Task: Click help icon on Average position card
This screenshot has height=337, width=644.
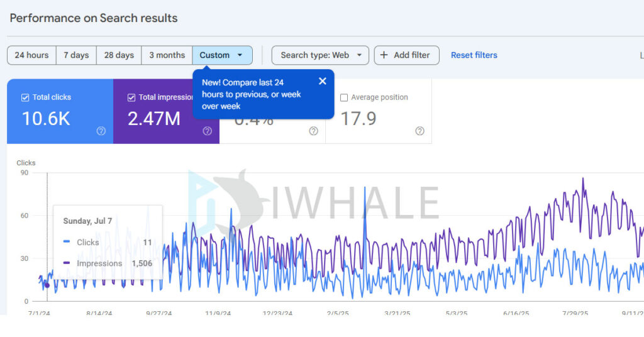Action: click(419, 131)
